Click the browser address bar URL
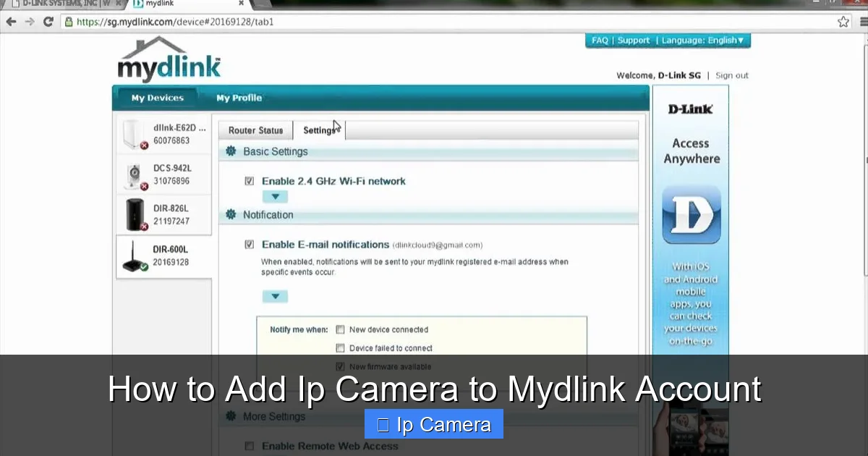Screen dimensions: 868x456 pyautogui.click(x=175, y=22)
